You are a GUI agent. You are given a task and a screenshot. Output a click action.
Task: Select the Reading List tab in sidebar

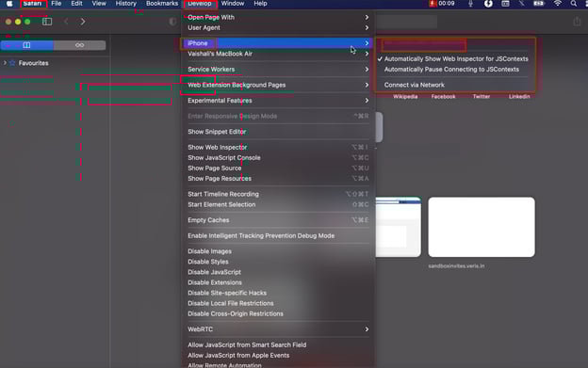(x=79, y=45)
